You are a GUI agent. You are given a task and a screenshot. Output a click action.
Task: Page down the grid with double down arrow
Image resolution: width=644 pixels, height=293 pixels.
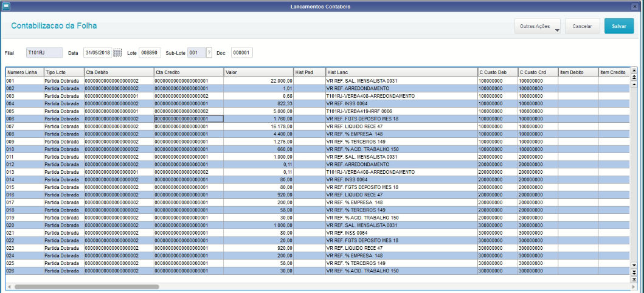point(634,272)
